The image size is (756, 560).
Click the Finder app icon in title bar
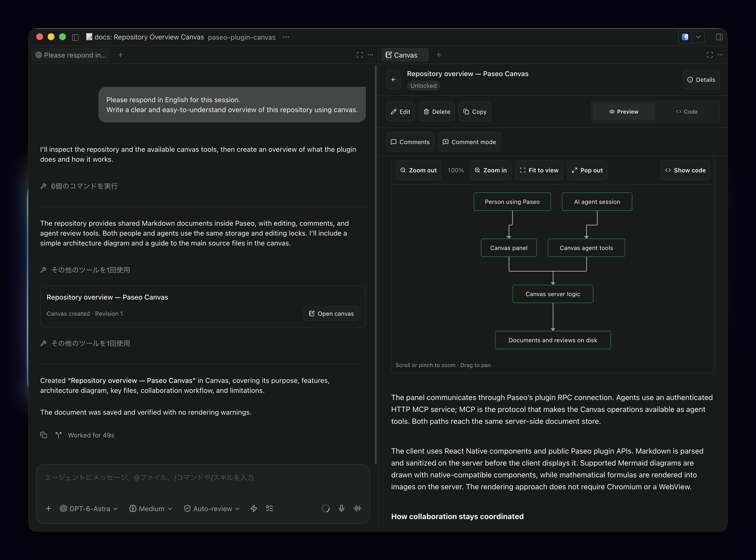click(x=685, y=37)
